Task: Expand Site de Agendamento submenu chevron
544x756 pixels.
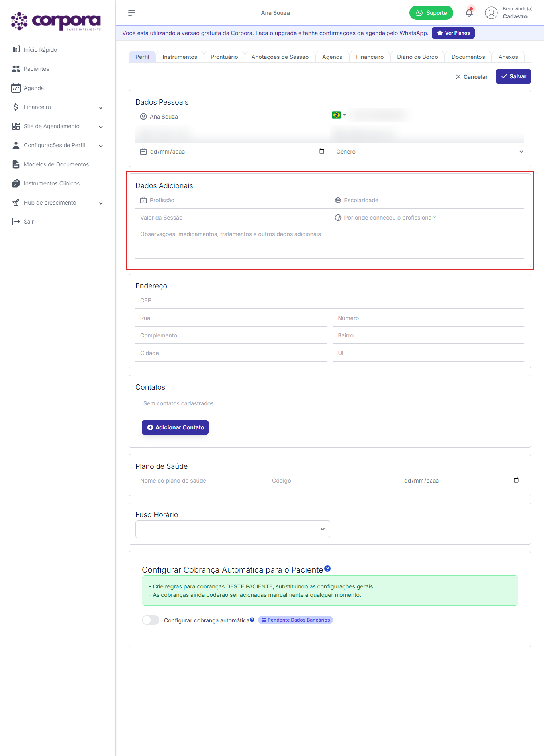Action: (101, 127)
